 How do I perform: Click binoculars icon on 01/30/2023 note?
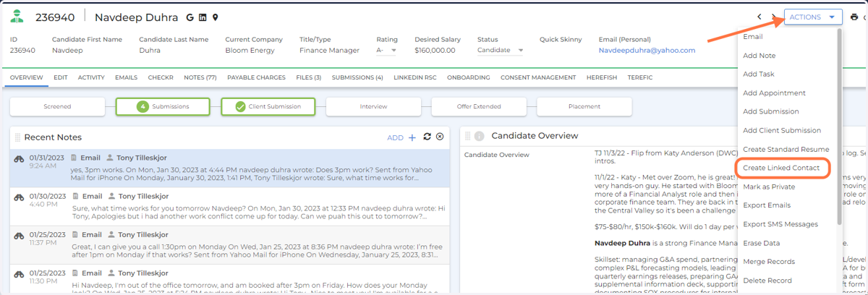click(20, 196)
